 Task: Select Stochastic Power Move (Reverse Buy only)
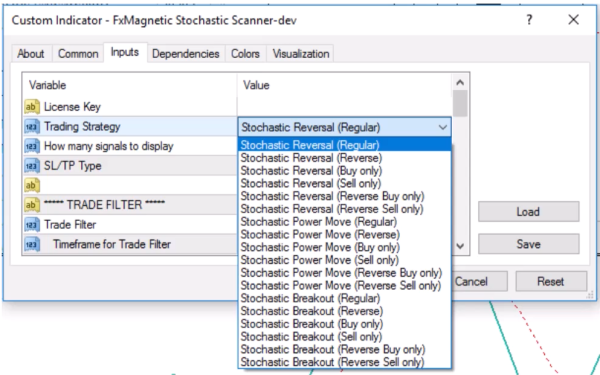coord(344,273)
